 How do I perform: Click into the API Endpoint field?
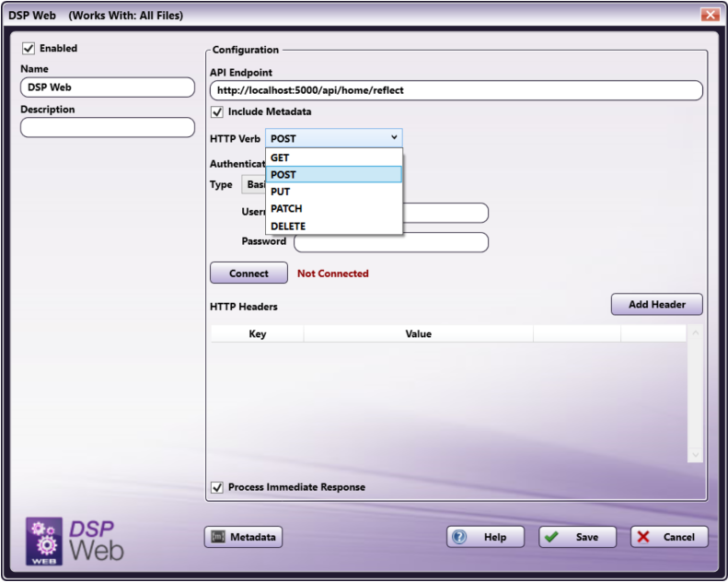tap(456, 91)
